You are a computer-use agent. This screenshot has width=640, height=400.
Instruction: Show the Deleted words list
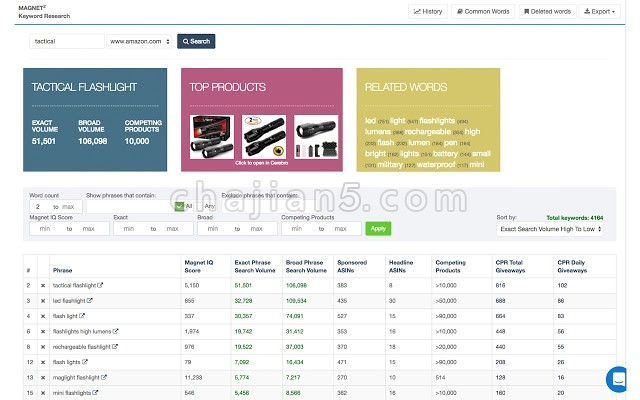[547, 12]
